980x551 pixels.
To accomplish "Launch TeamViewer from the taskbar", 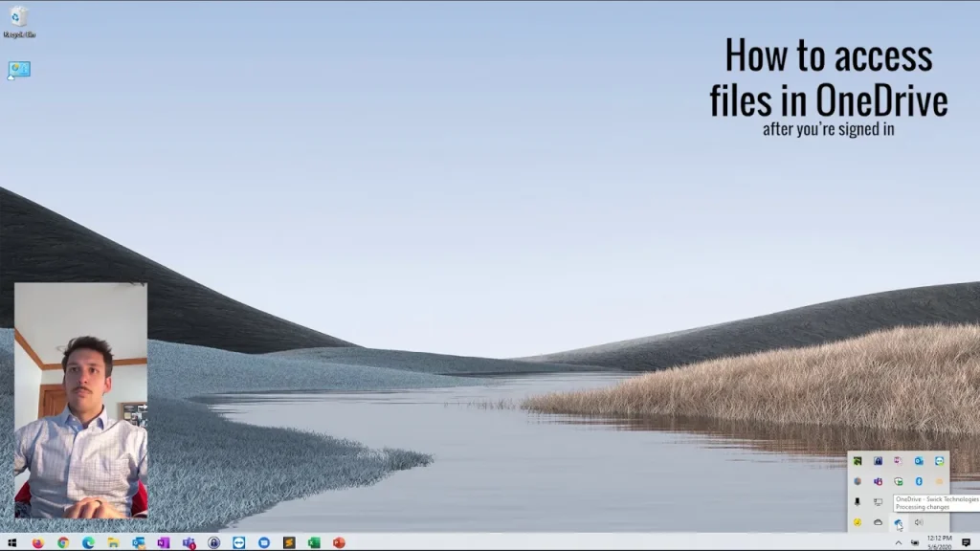I will (238, 542).
